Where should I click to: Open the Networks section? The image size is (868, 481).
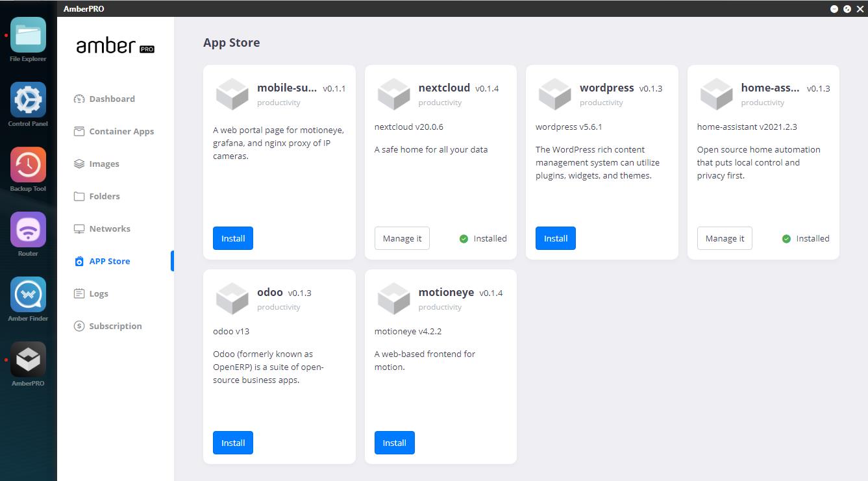click(x=110, y=228)
